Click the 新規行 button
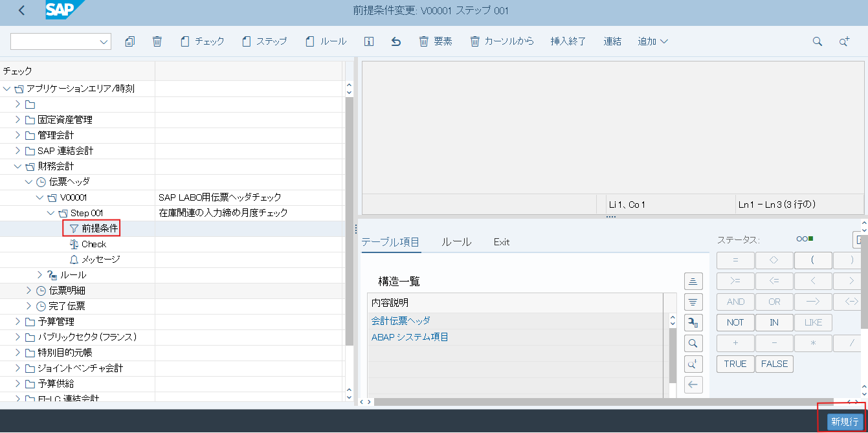 [x=845, y=421]
